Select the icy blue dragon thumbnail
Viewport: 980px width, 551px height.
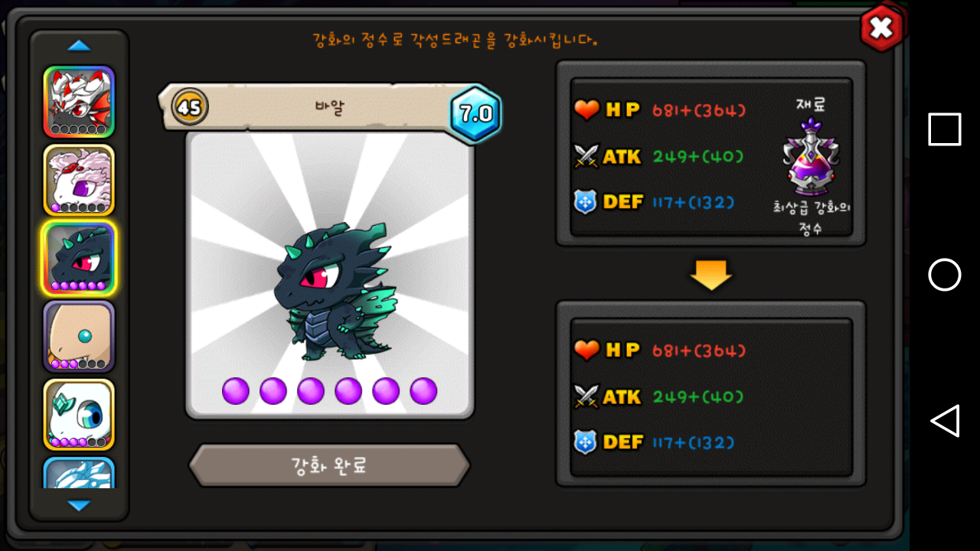click(79, 473)
